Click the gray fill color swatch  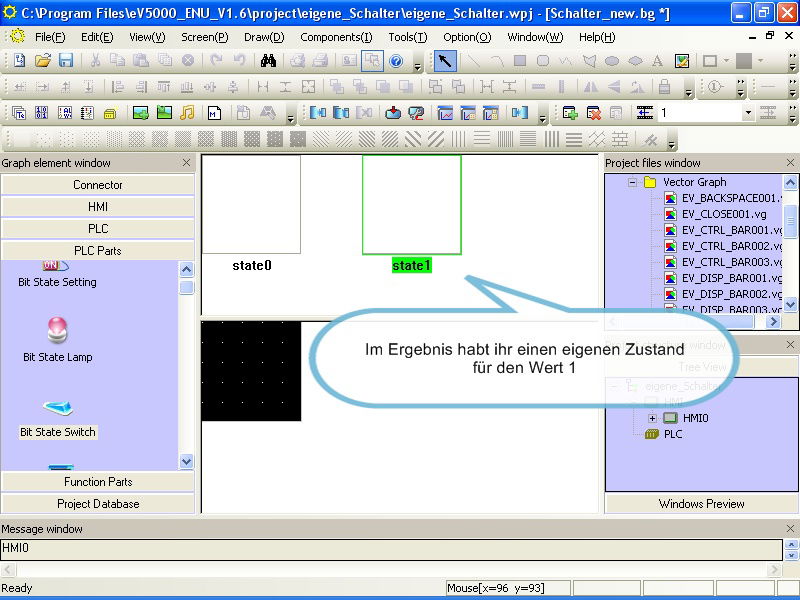pos(743,61)
